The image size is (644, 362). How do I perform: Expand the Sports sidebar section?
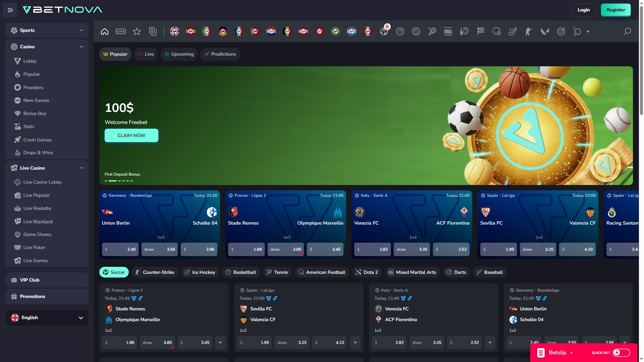pos(47,30)
